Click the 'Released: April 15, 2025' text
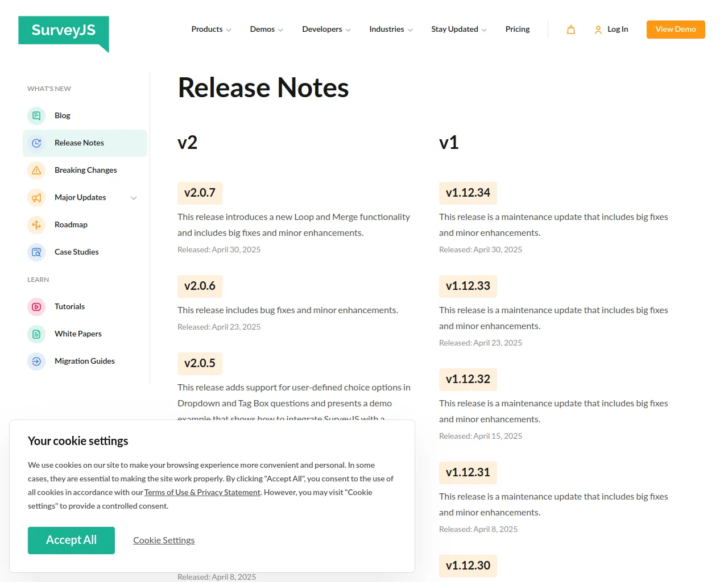This screenshot has width=728, height=582. 481,436
